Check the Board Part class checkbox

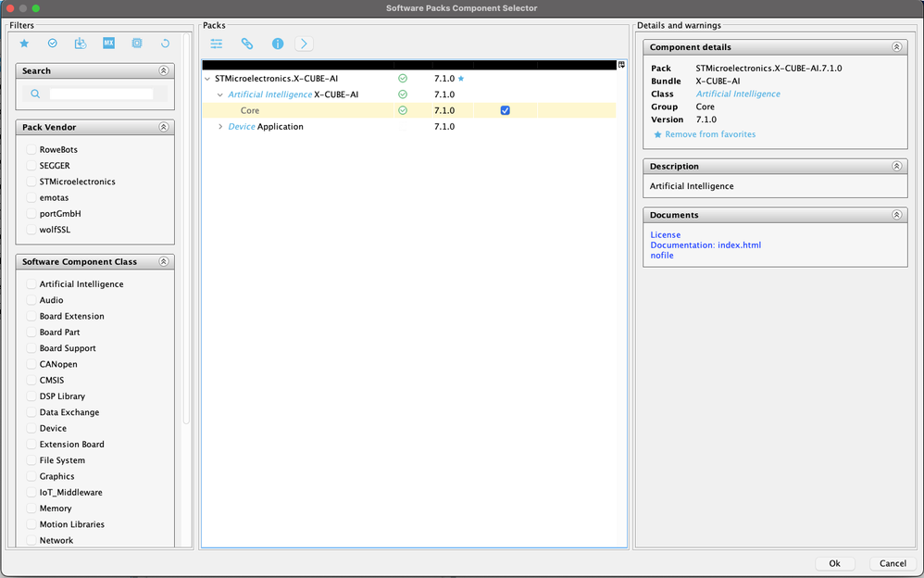(x=31, y=332)
